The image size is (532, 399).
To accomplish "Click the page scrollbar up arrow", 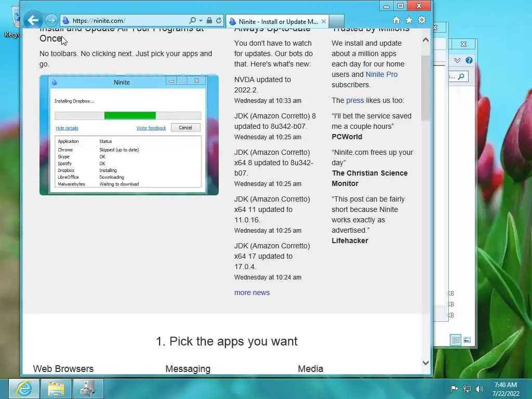I will [426, 40].
